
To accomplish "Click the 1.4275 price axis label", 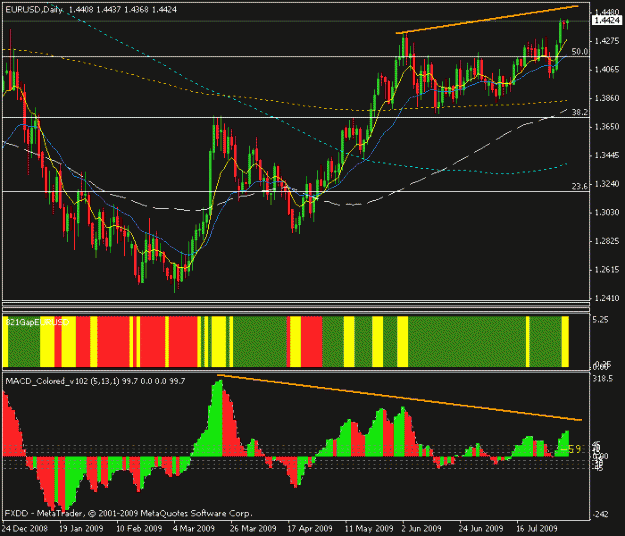I will (607, 41).
